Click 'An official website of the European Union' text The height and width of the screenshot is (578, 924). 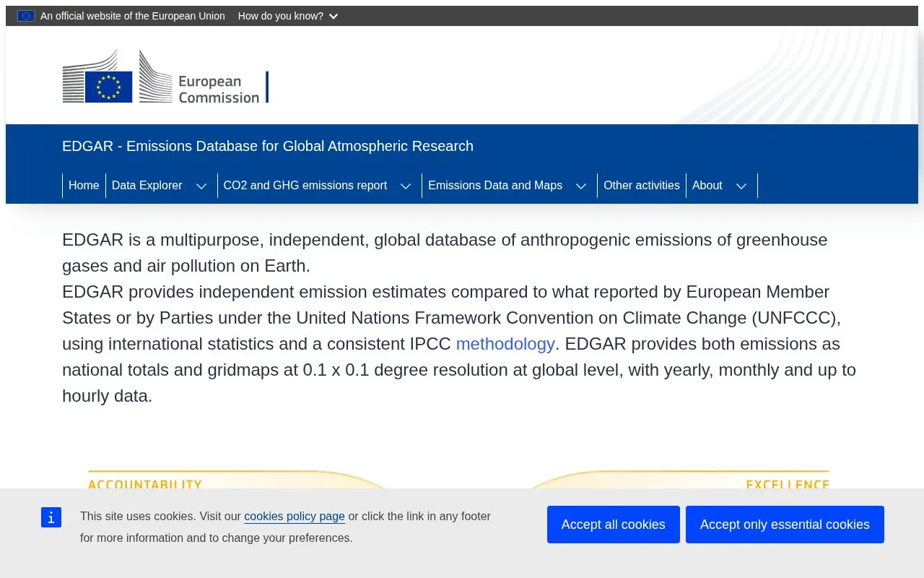133,16
